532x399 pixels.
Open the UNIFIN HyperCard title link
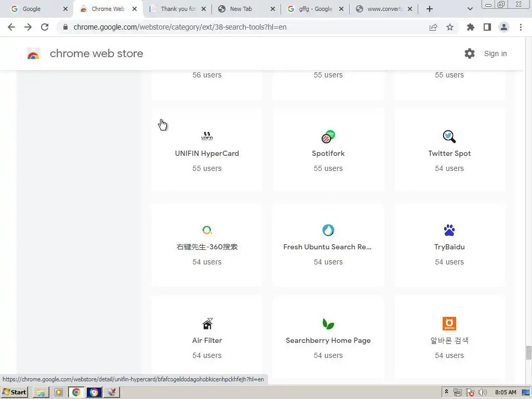point(207,153)
